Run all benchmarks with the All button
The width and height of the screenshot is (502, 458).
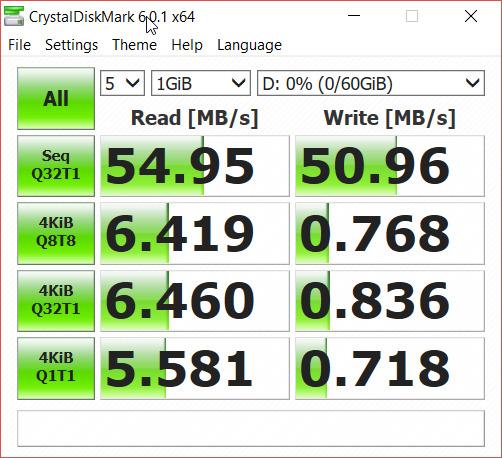[56, 99]
